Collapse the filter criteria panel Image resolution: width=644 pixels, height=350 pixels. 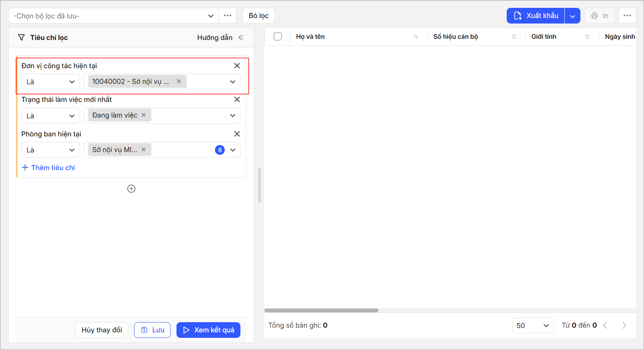pyautogui.click(x=241, y=38)
